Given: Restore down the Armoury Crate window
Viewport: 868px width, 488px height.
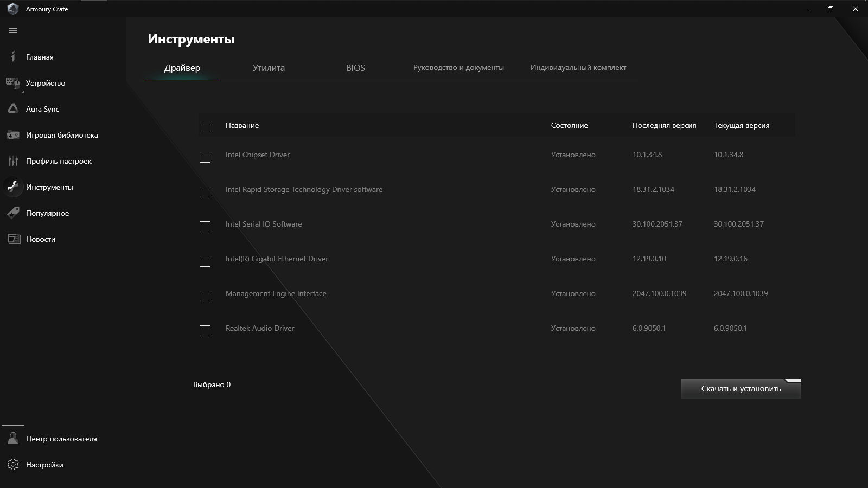Looking at the screenshot, I should click(831, 9).
